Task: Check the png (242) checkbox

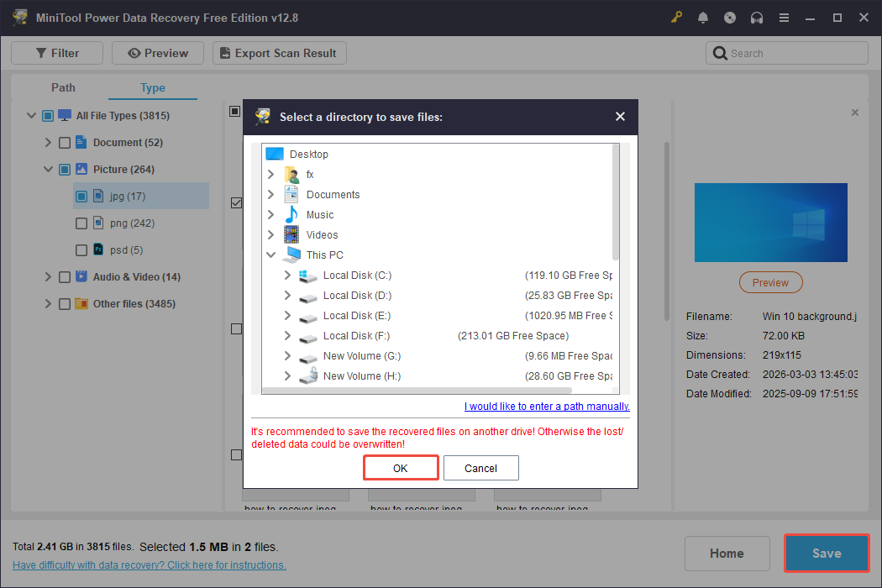Action: click(x=81, y=223)
